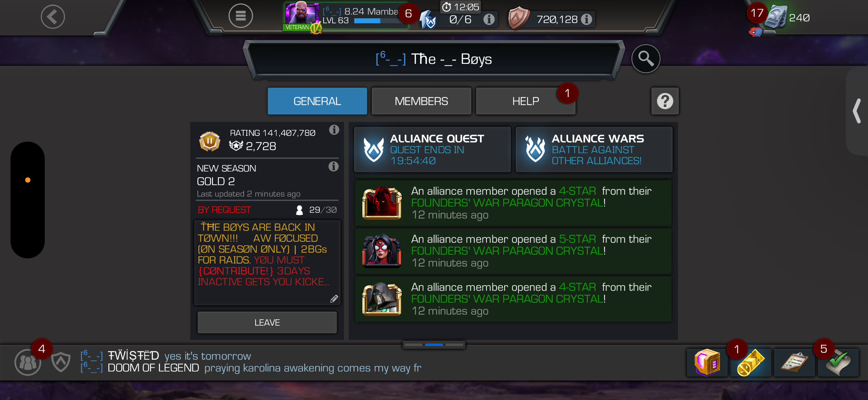The width and height of the screenshot is (868, 400).
Task: Go back using the arrow icon
Action: 53,16
